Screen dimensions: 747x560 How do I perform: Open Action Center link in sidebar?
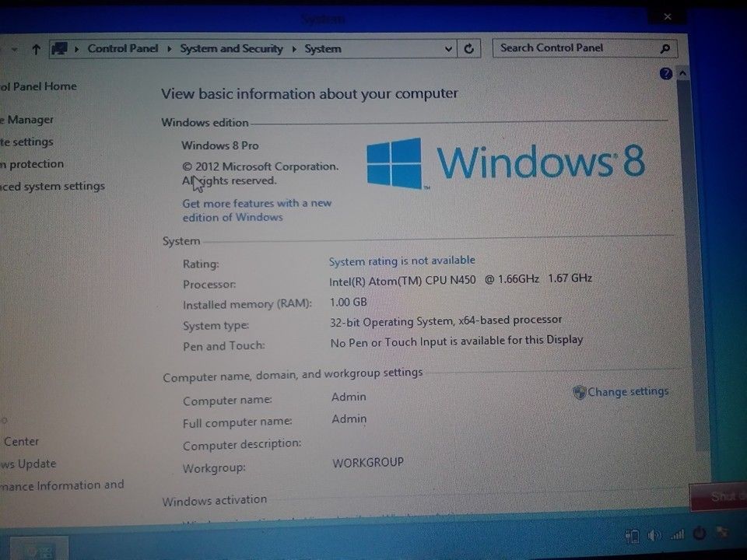tap(20, 442)
